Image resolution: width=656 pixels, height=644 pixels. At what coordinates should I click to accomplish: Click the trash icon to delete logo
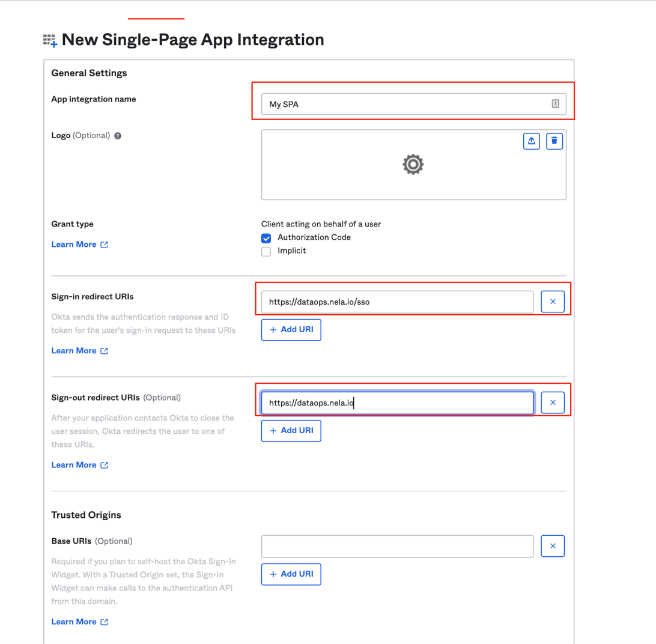click(x=554, y=141)
